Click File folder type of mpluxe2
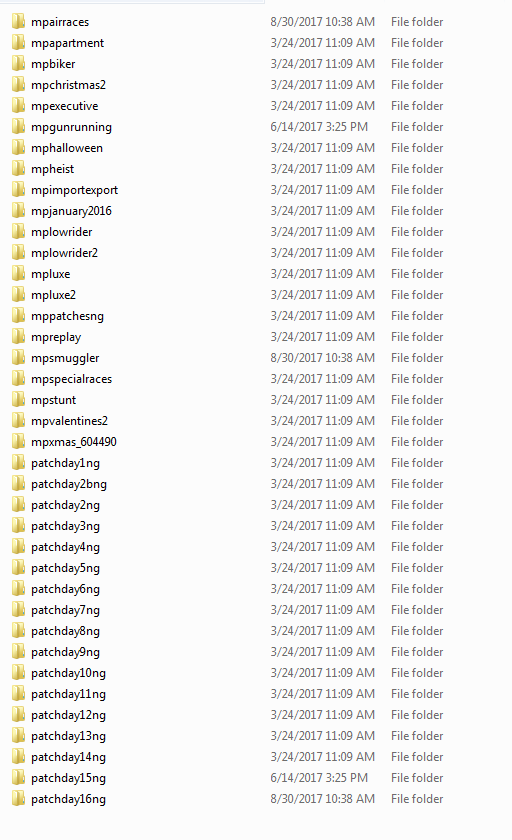The width and height of the screenshot is (512, 840). pos(417,295)
